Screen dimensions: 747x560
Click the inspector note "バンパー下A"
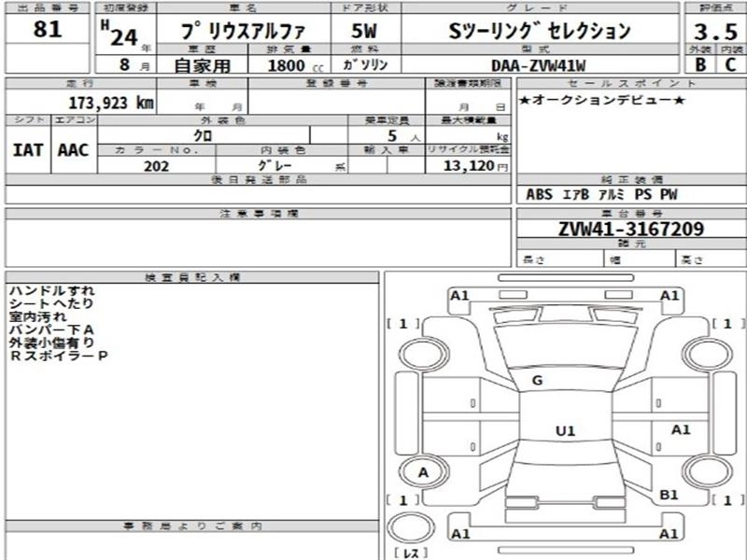tap(51, 329)
